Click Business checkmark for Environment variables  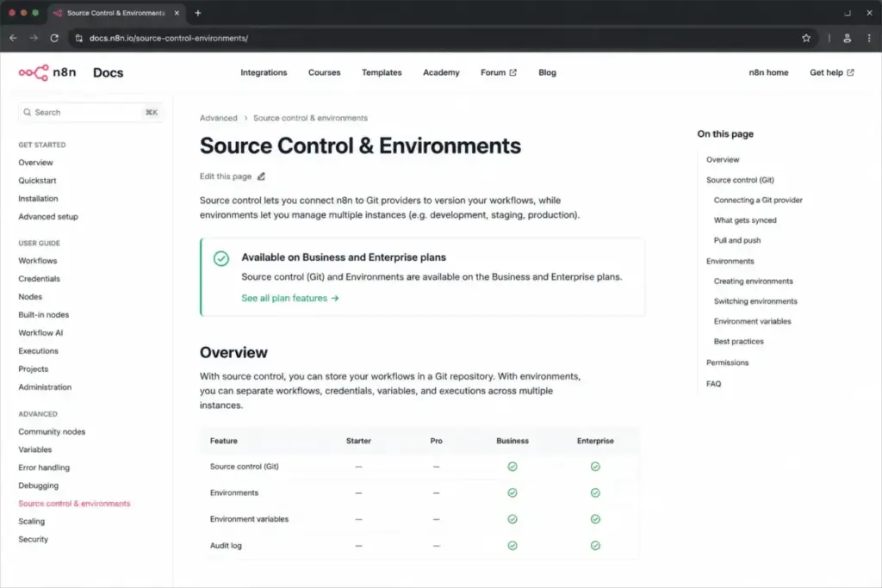coord(512,519)
